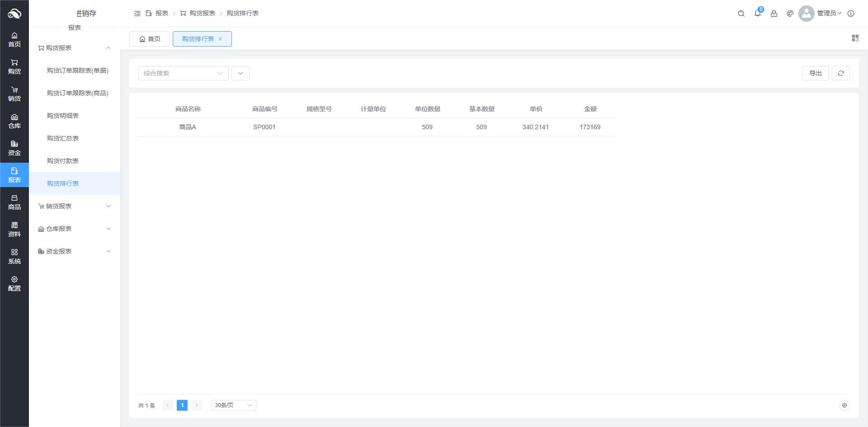The image size is (868, 427).
Task: Click the info icon at top right
Action: click(850, 14)
